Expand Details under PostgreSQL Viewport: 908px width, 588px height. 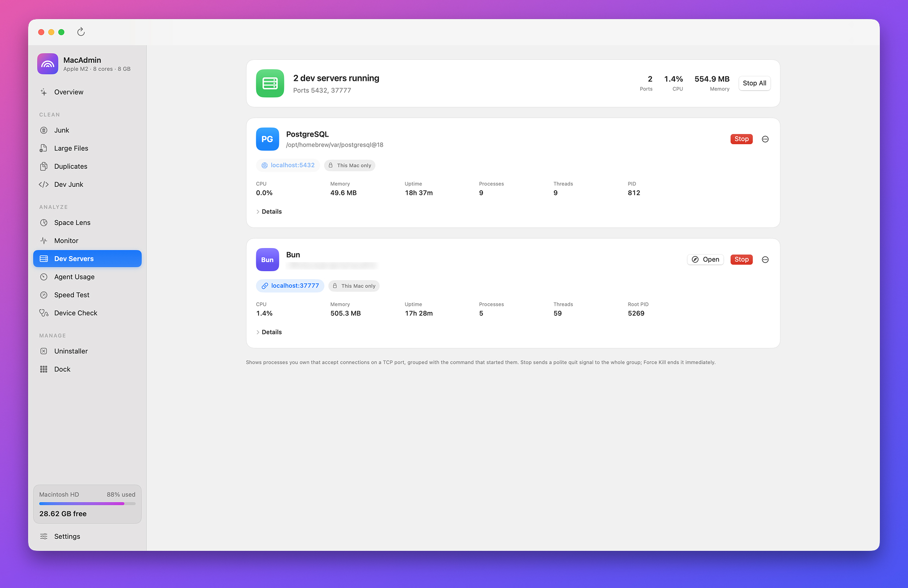click(x=269, y=211)
